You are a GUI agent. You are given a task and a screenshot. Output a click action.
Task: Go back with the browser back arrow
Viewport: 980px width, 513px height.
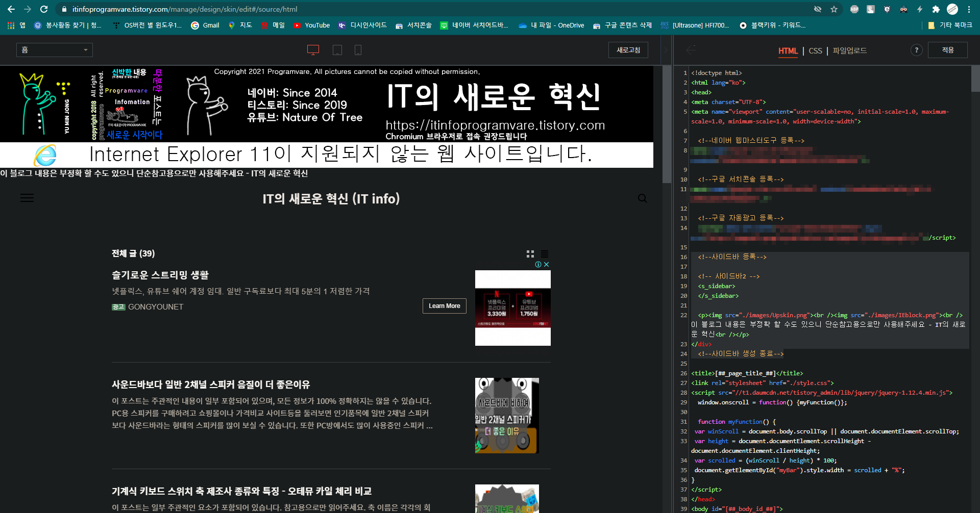[11, 9]
